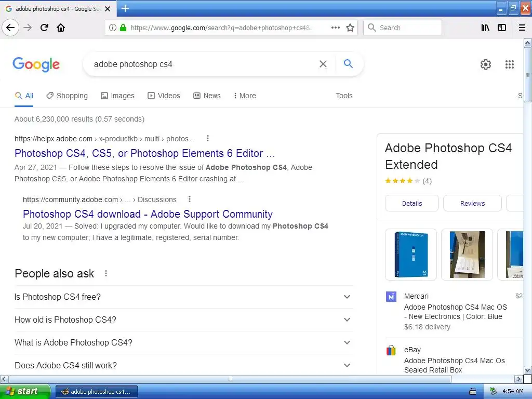Open the Firefox library icon

[485, 28]
